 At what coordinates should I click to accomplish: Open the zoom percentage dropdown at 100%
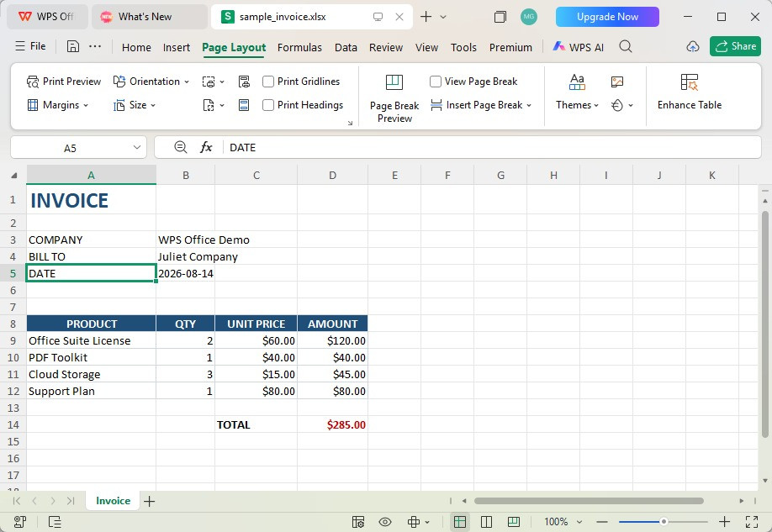click(x=579, y=522)
